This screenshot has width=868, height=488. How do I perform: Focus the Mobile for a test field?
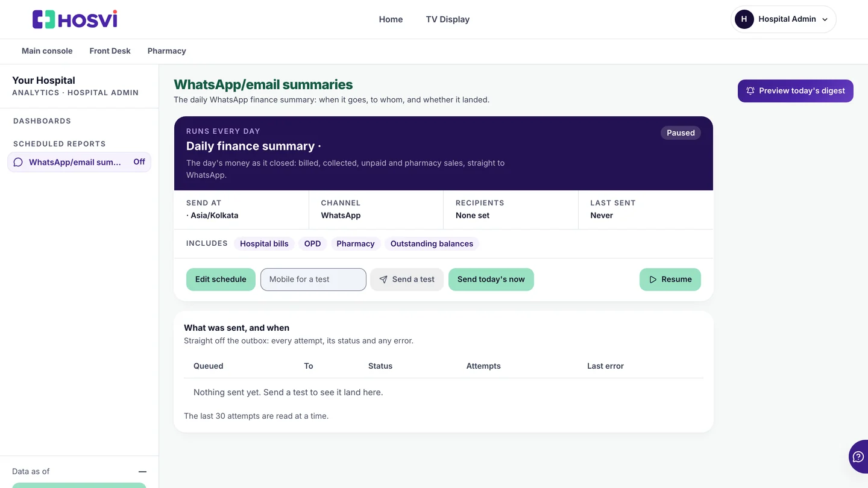click(x=313, y=280)
